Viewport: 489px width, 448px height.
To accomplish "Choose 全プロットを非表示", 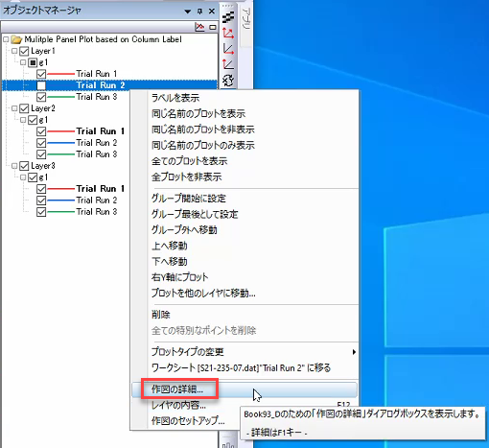I will click(244, 177).
